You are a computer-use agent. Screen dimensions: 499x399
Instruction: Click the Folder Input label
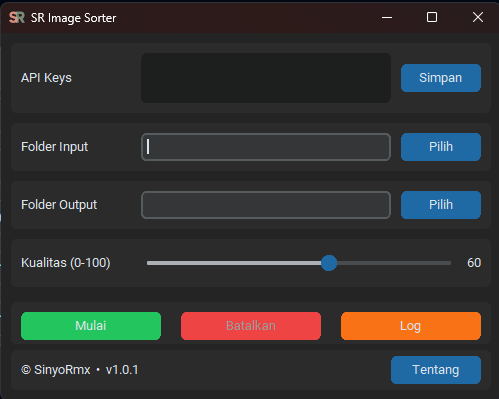55,147
